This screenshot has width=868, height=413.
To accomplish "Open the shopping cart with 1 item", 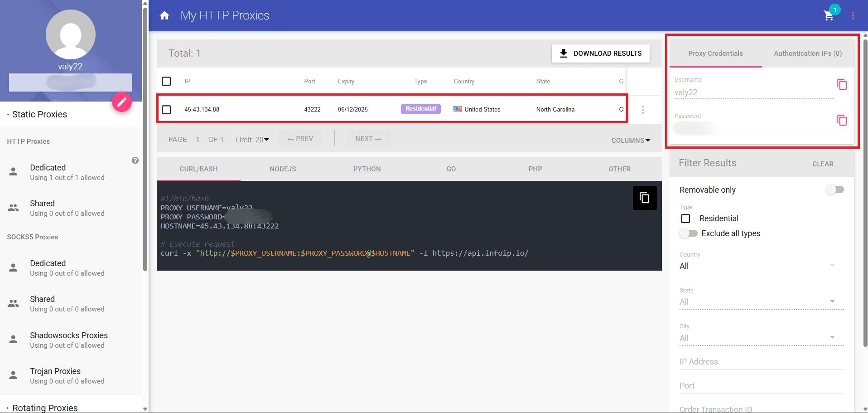I will click(x=829, y=16).
